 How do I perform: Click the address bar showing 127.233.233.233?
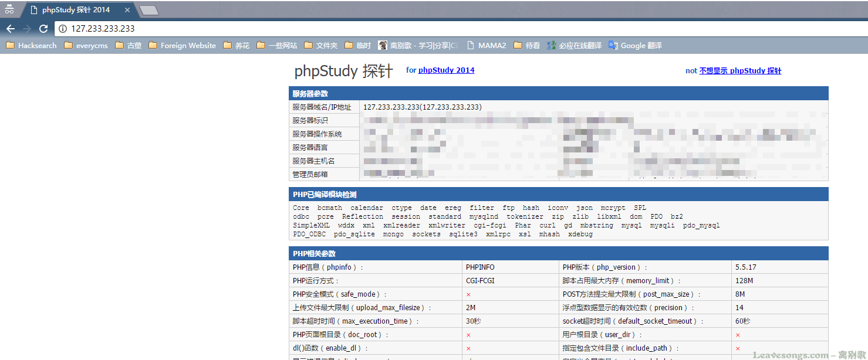pos(460,28)
